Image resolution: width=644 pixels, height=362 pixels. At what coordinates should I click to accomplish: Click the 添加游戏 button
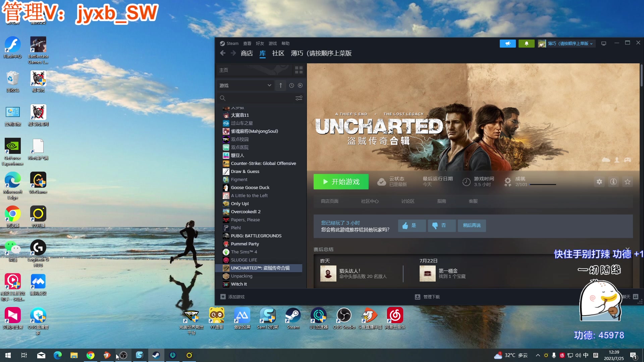(232, 297)
